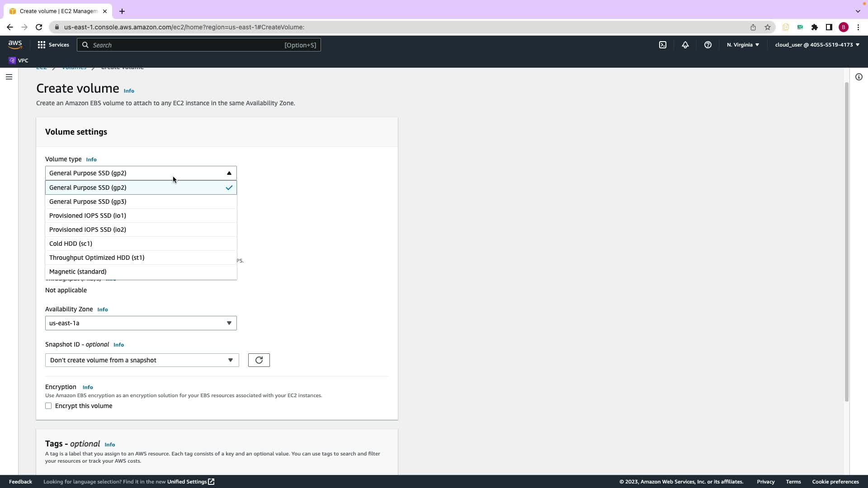The height and width of the screenshot is (488, 868).
Task: Open the help question mark icon
Action: tap(708, 45)
